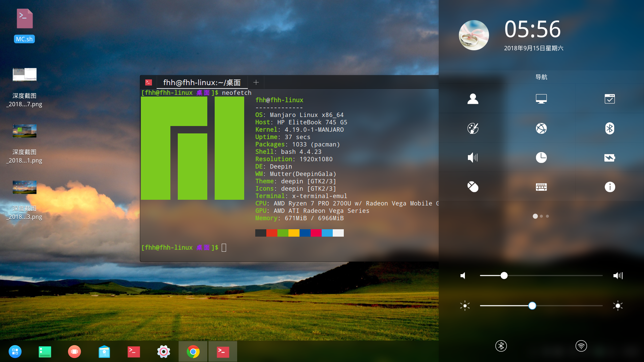Adjust the brightness slider
The height and width of the screenshot is (362, 644).
[x=533, y=305]
